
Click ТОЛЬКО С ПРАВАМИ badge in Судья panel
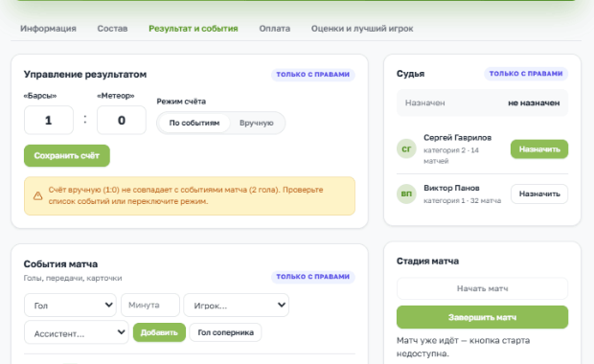coord(526,74)
